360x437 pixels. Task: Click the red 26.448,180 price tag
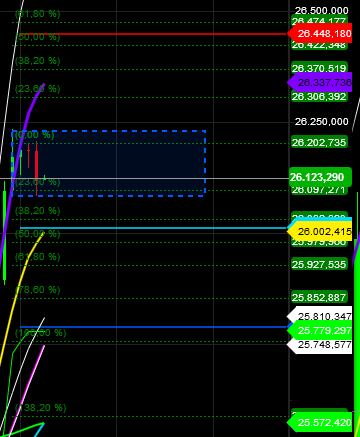(x=319, y=34)
